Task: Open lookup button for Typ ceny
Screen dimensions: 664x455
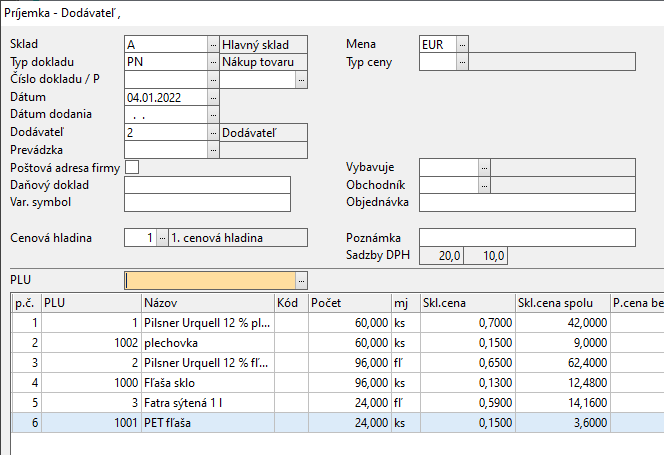Action: [462, 62]
